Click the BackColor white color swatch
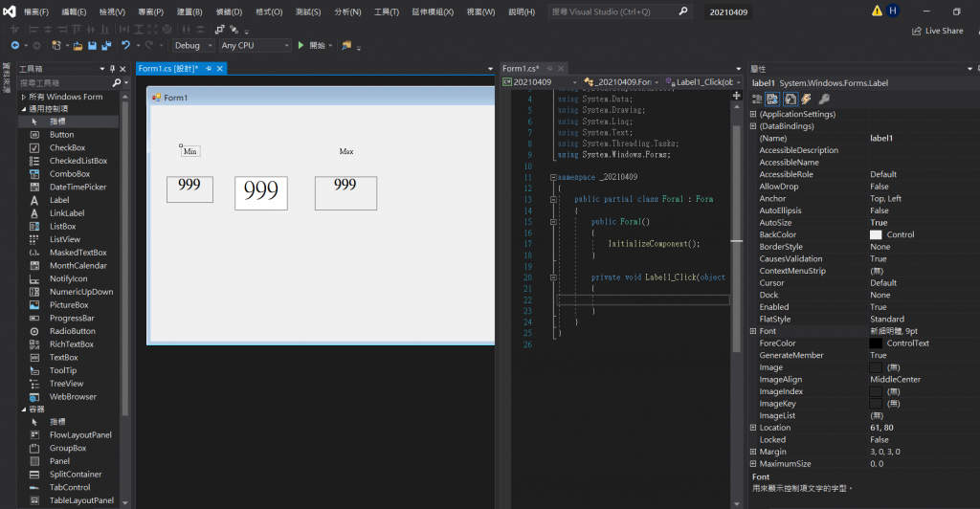 pos(876,234)
